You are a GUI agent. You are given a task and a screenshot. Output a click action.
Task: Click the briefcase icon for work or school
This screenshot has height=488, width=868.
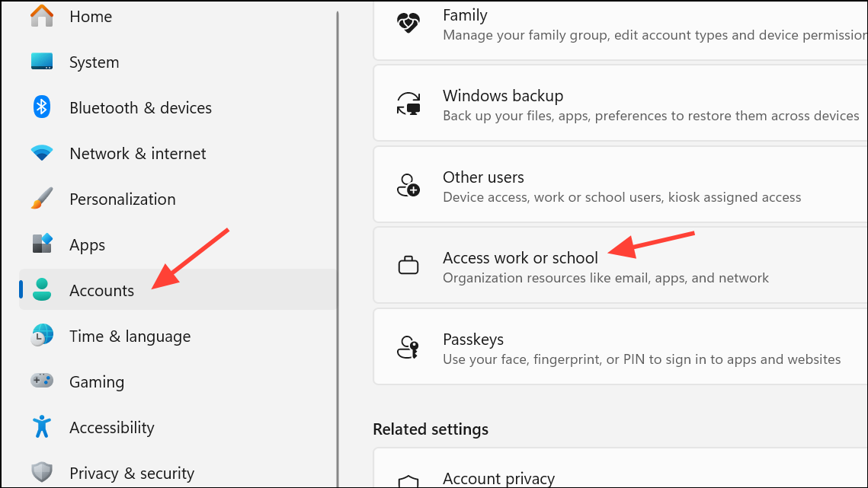(408, 266)
